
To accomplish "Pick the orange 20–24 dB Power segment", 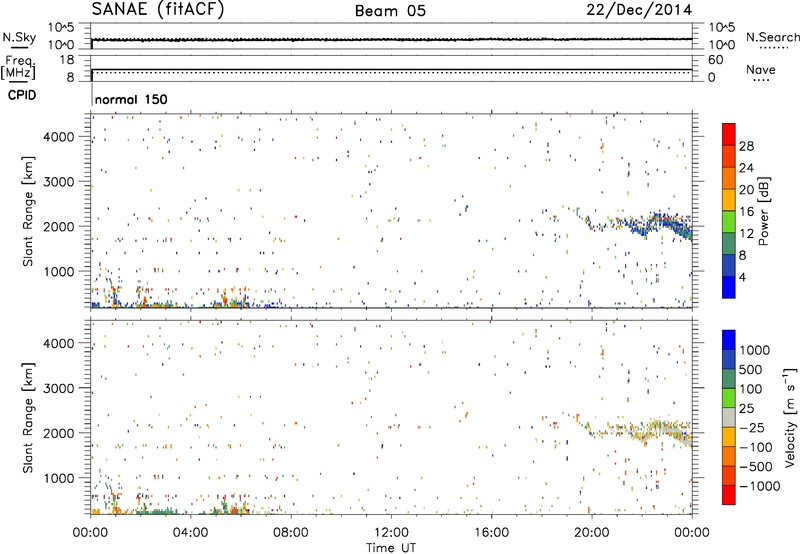I will pos(729,178).
